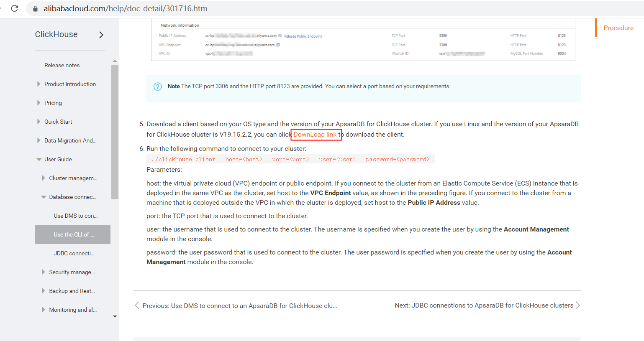Open Backup and Rest... item
The width and height of the screenshot is (644, 341).
pyautogui.click(x=72, y=291)
